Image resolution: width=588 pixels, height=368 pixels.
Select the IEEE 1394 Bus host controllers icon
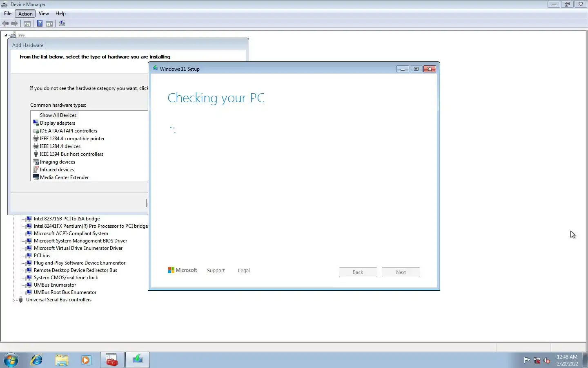36,154
